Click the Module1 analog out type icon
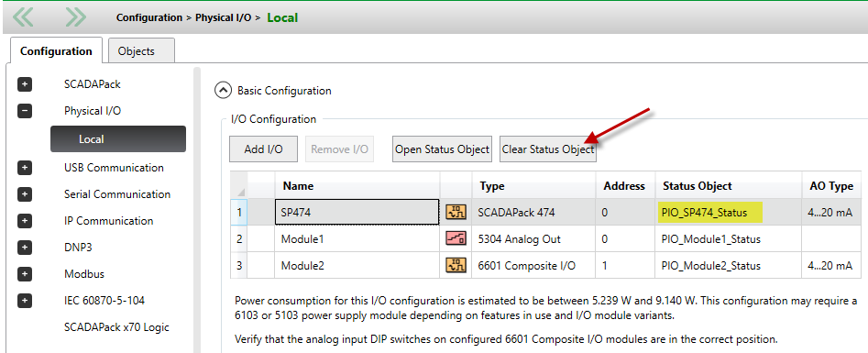The width and height of the screenshot is (868, 353). pos(456,238)
